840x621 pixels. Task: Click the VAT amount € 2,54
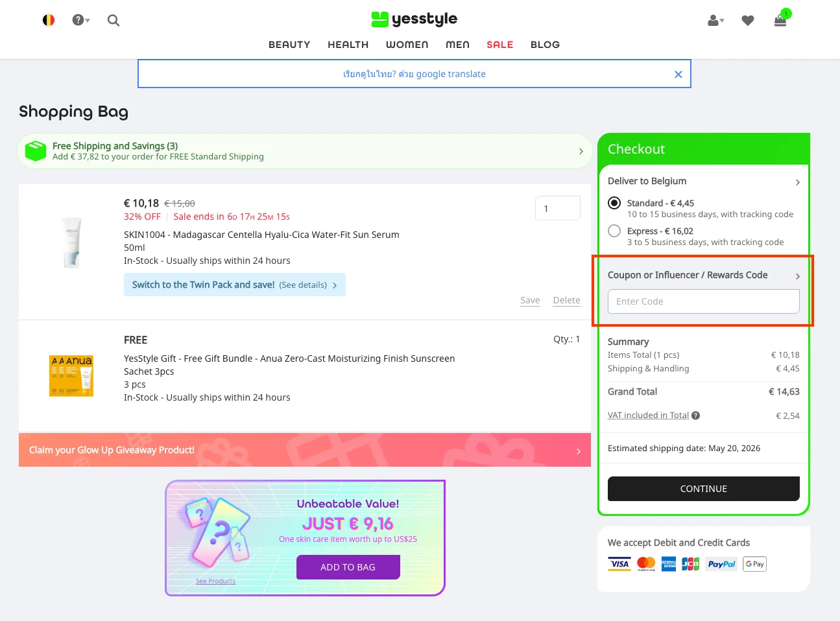click(787, 416)
